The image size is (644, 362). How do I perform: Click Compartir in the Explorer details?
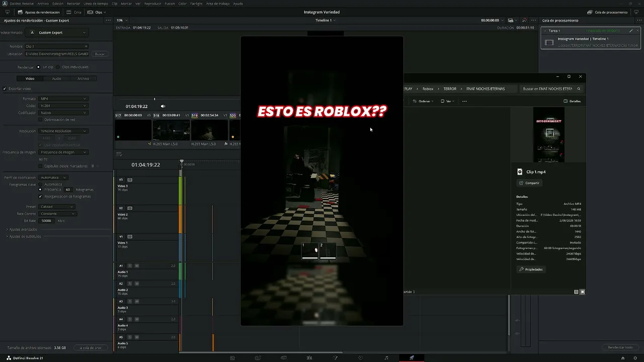point(529,183)
